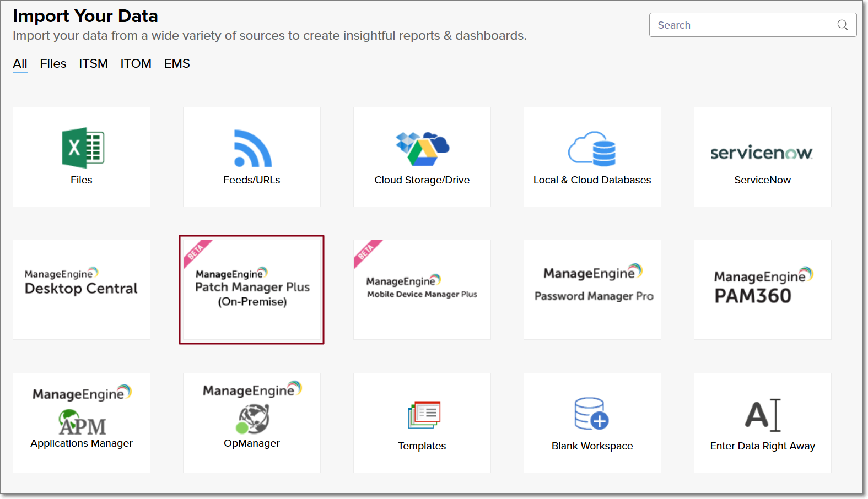Switch to the Files tab

[53, 64]
